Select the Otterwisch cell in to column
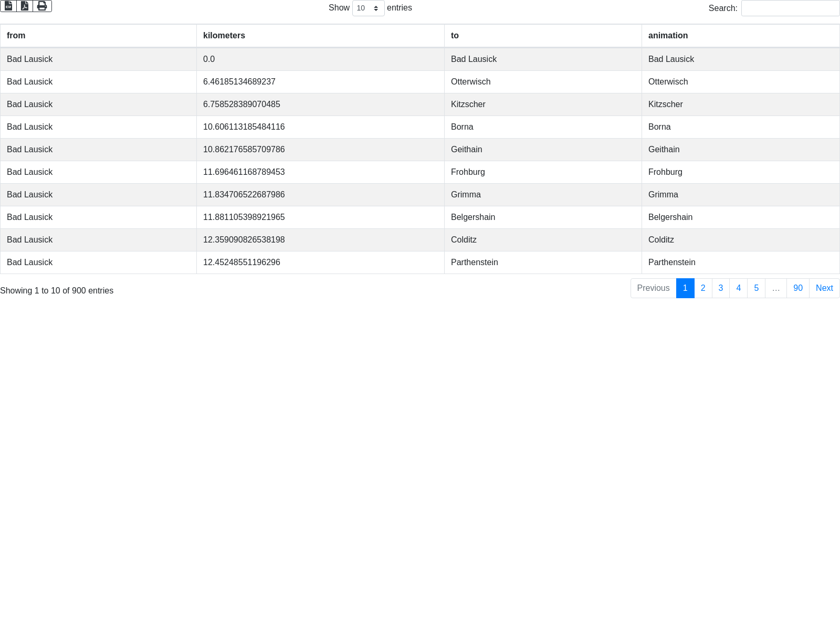This screenshot has width=840, height=630. (471, 82)
